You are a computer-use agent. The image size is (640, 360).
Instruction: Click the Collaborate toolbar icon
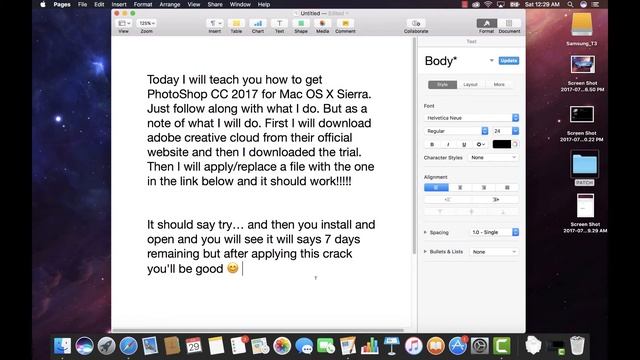coord(416,24)
